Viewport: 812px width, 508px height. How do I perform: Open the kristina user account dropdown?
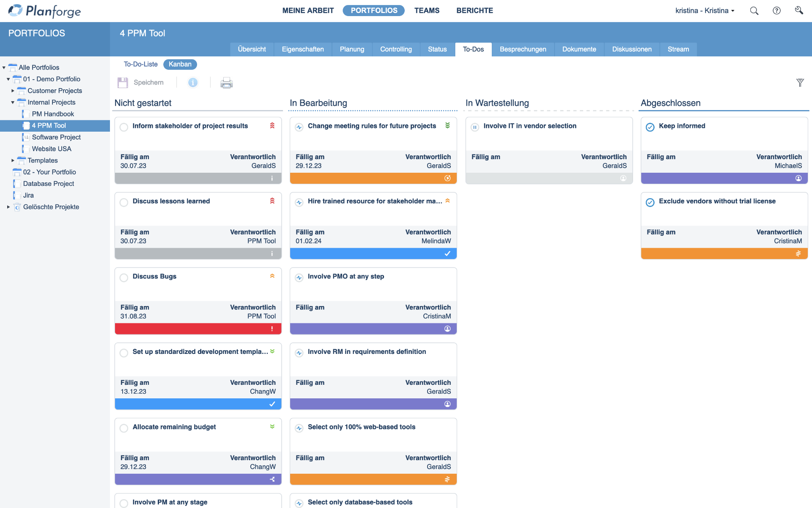(705, 11)
